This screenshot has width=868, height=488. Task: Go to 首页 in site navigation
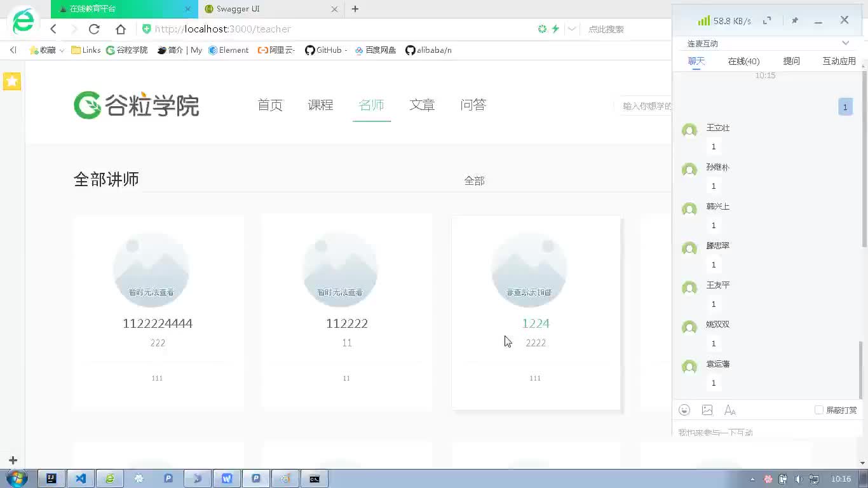point(270,105)
